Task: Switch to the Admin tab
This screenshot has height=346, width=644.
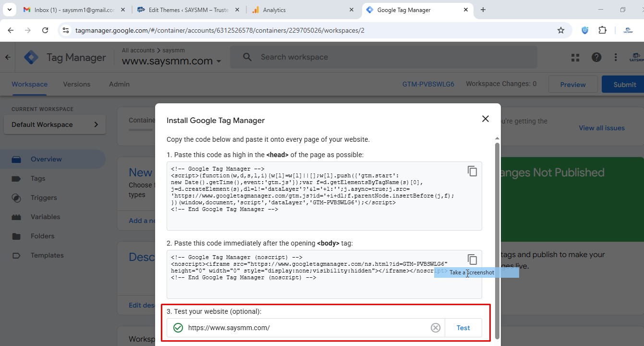Action: click(x=119, y=84)
